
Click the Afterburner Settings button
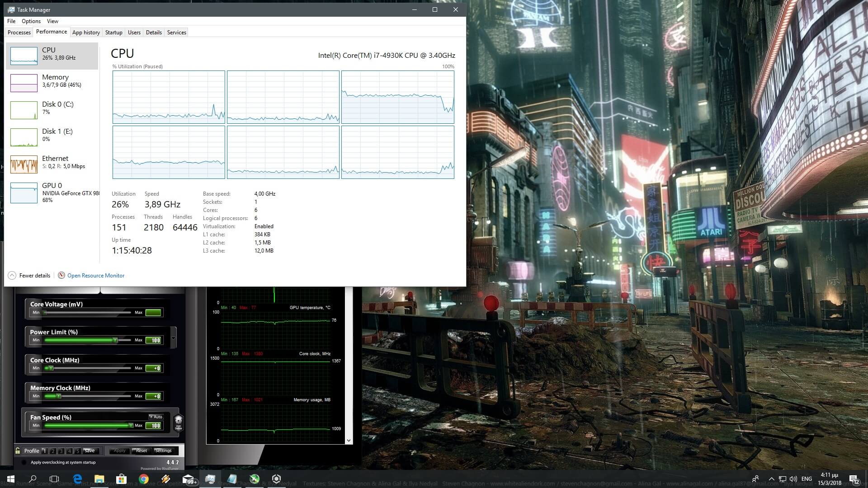point(163,450)
